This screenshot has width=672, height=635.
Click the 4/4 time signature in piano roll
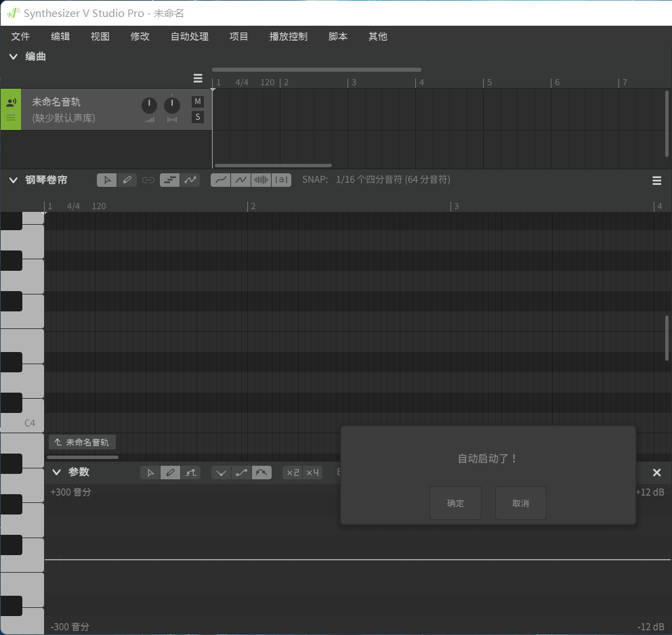pos(73,206)
